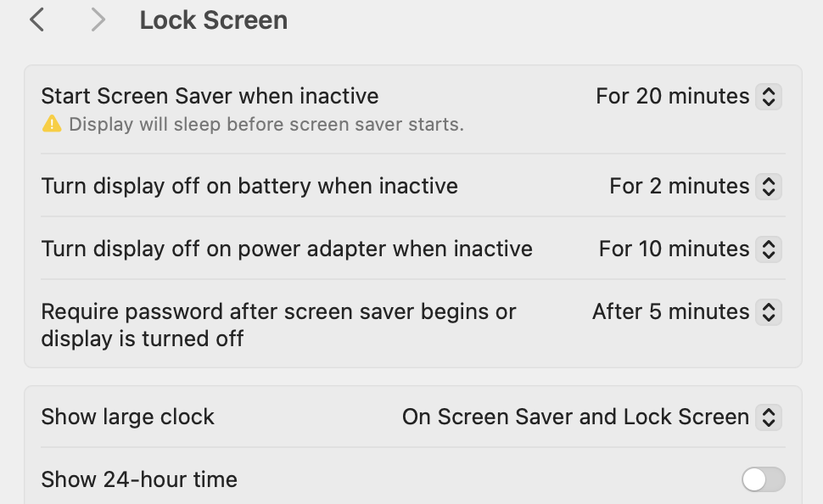Select the Lock Screen title heading

(213, 20)
